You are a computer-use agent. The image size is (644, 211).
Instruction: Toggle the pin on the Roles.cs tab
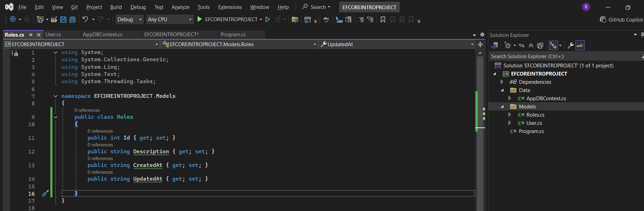[x=31, y=35]
